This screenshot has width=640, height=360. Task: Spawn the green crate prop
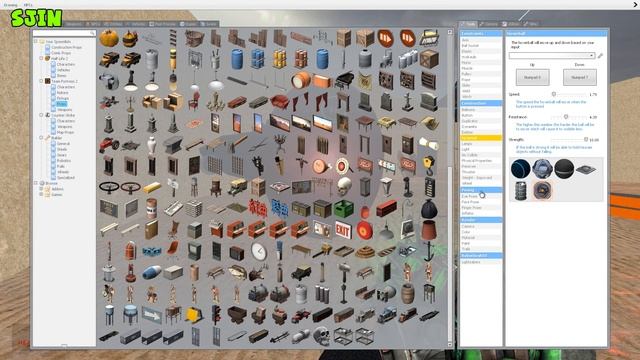pos(344,208)
